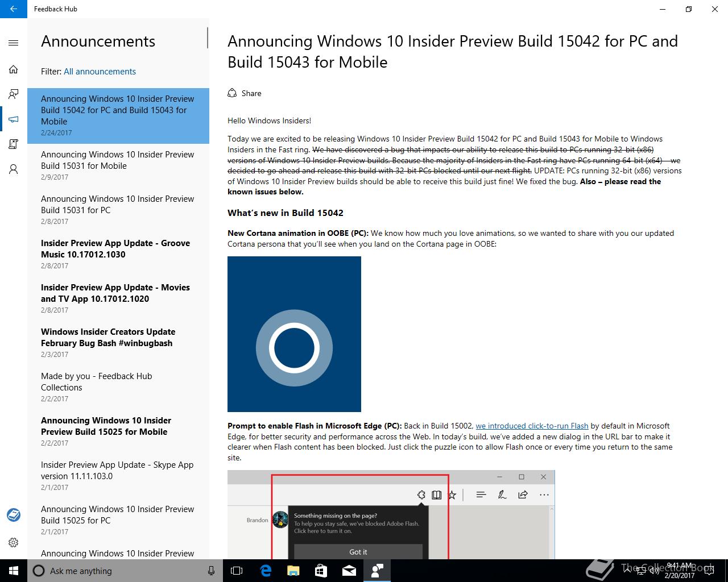This screenshot has width=728, height=582.
Task: Open the Store app from the taskbar
Action: [x=321, y=571]
